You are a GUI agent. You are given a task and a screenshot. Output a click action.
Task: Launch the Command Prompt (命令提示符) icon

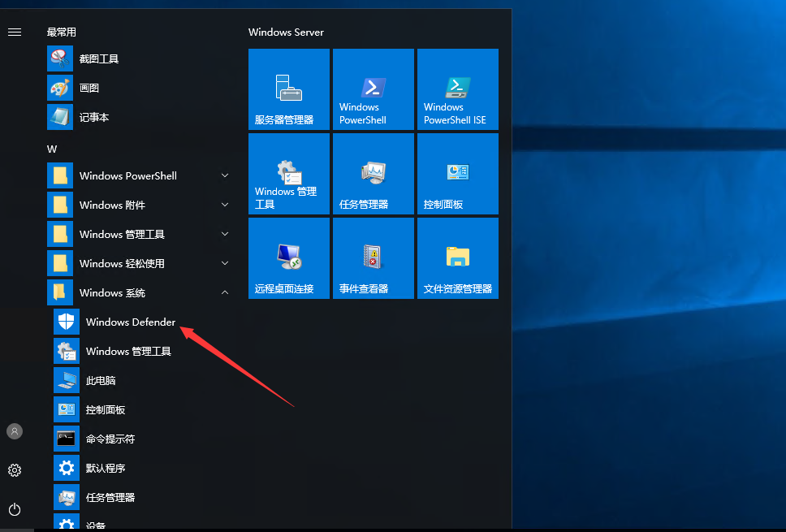tap(67, 439)
